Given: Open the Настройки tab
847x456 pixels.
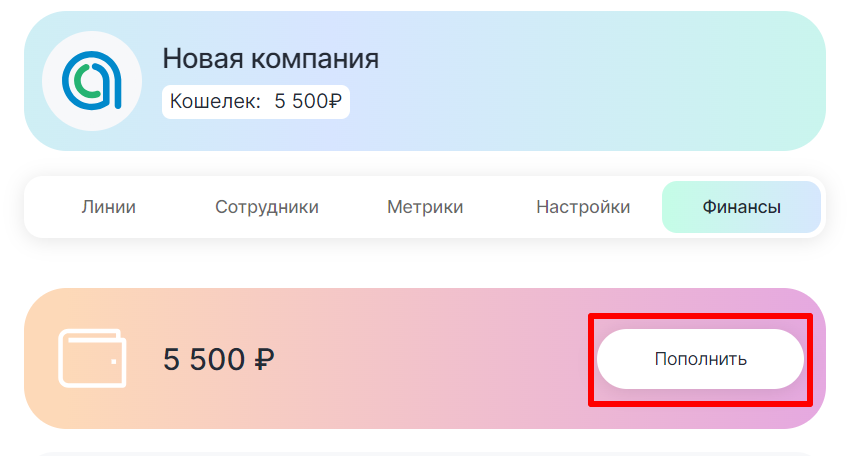Looking at the screenshot, I should point(583,208).
